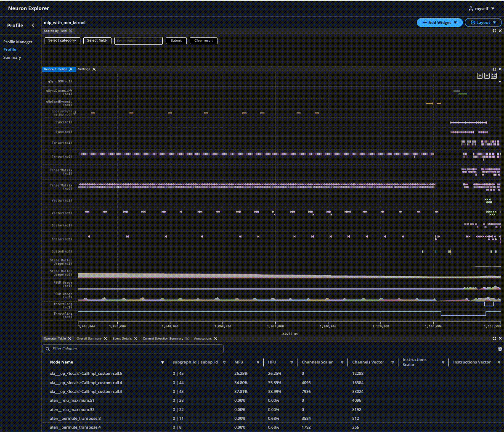The height and width of the screenshot is (432, 504).
Task: Open the MFU column filter
Action: point(257,362)
